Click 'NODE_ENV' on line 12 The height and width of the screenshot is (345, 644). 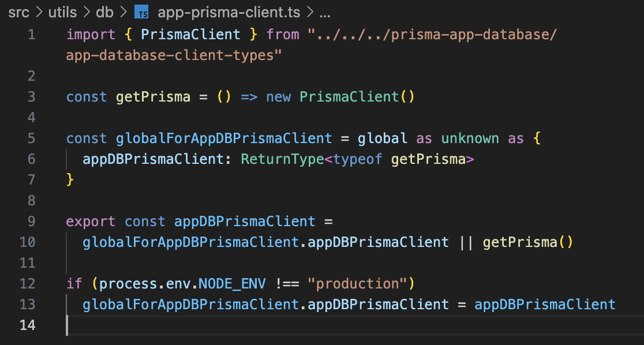[232, 284]
